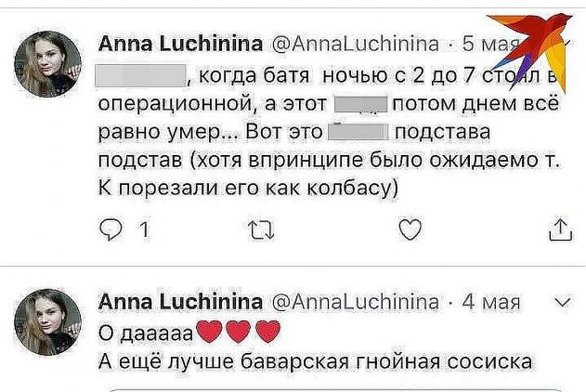Open the quoted tweet card at the bottom
Screen dimensions: 586x392
point(334,388)
